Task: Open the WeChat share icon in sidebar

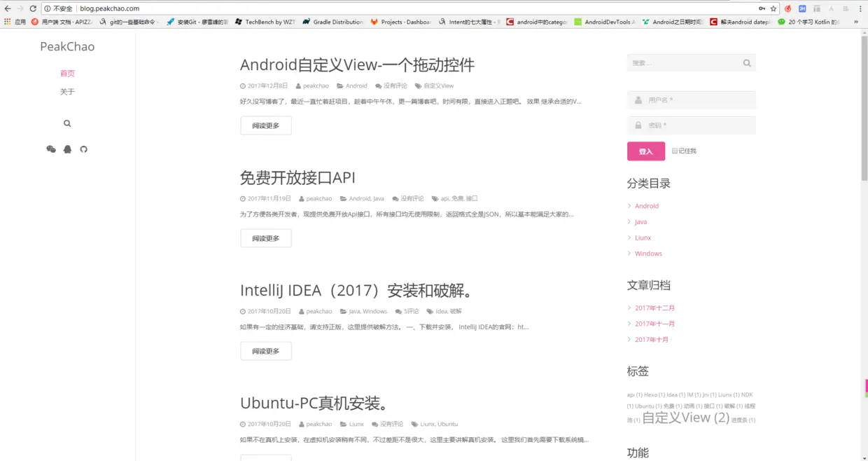Action: point(51,149)
